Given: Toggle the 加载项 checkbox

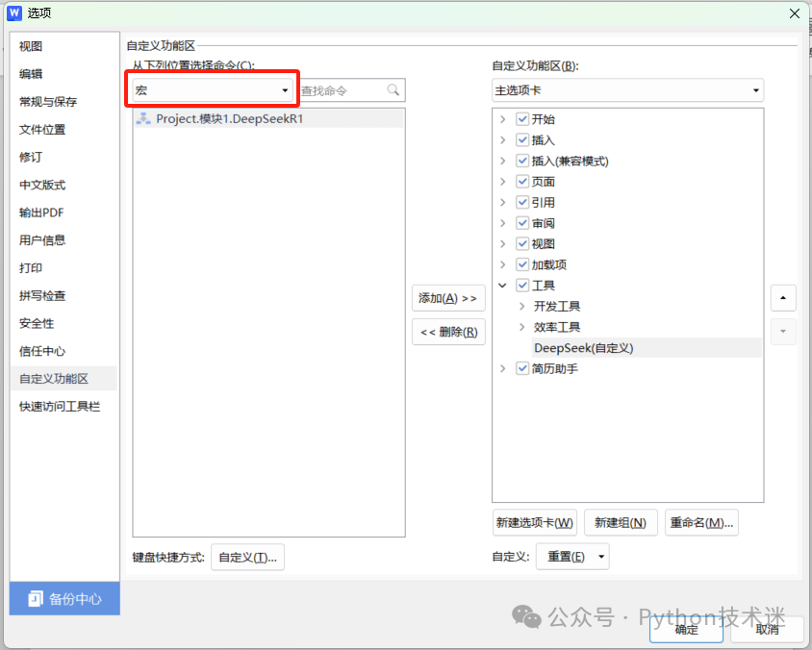Looking at the screenshot, I should (x=522, y=264).
